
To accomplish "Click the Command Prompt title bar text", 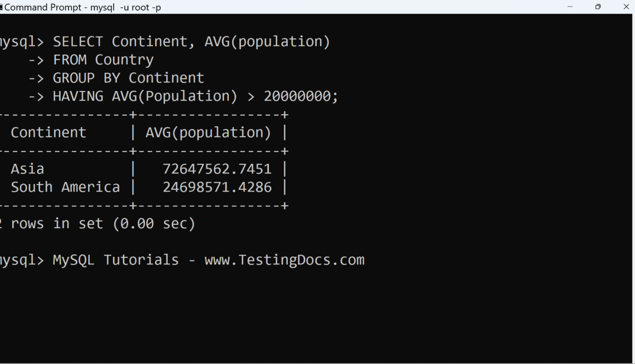I will tap(82, 8).
